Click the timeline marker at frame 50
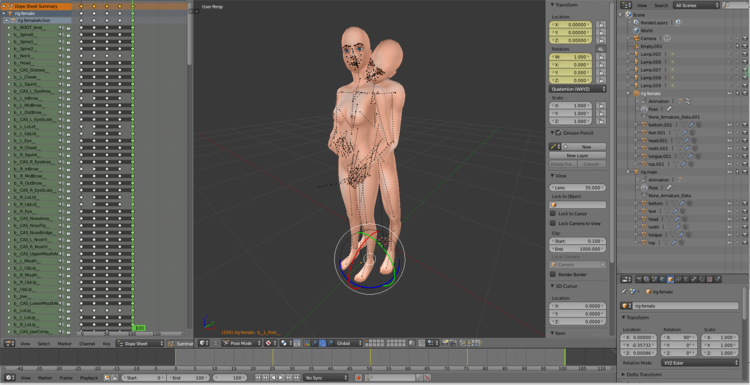The width and height of the screenshot is (750, 385). click(x=370, y=357)
